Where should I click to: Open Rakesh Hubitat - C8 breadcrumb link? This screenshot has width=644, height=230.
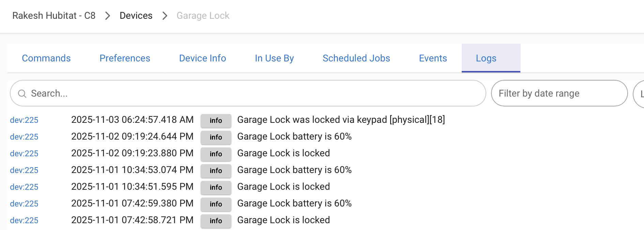pyautogui.click(x=54, y=16)
